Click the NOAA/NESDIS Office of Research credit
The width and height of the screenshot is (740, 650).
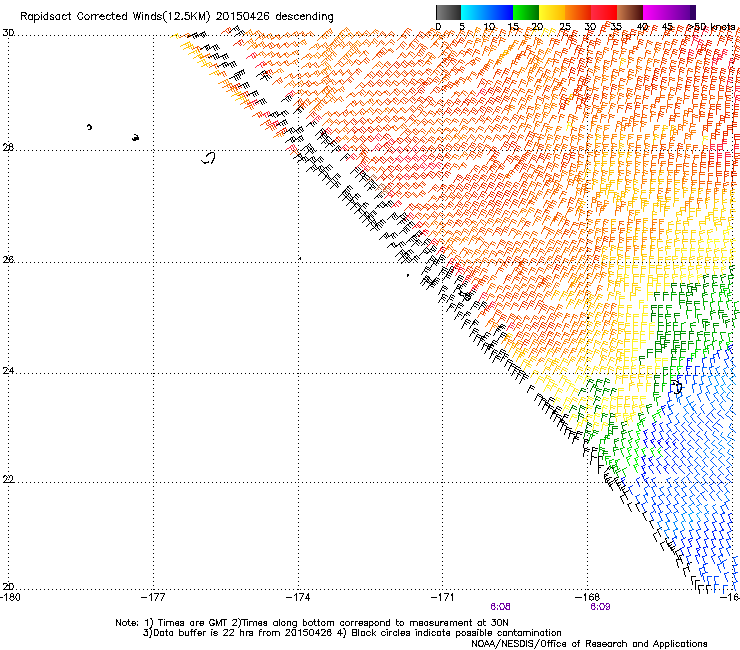(589, 644)
